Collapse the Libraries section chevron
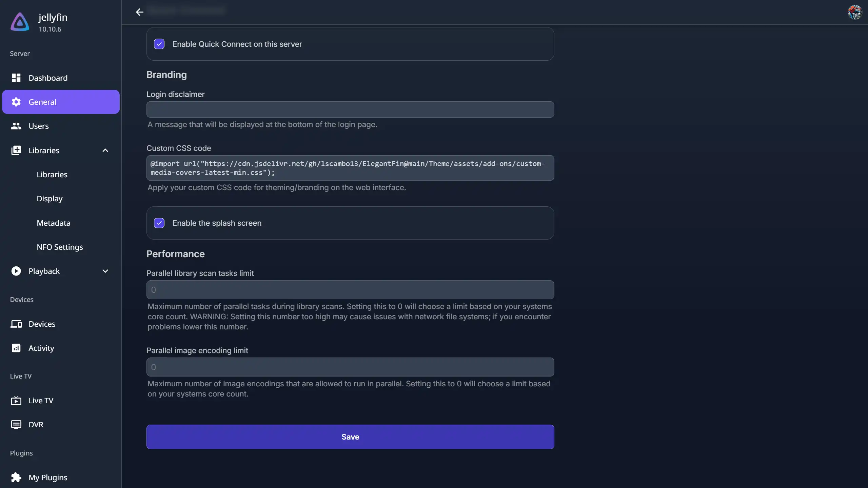The height and width of the screenshot is (488, 868). (105, 150)
